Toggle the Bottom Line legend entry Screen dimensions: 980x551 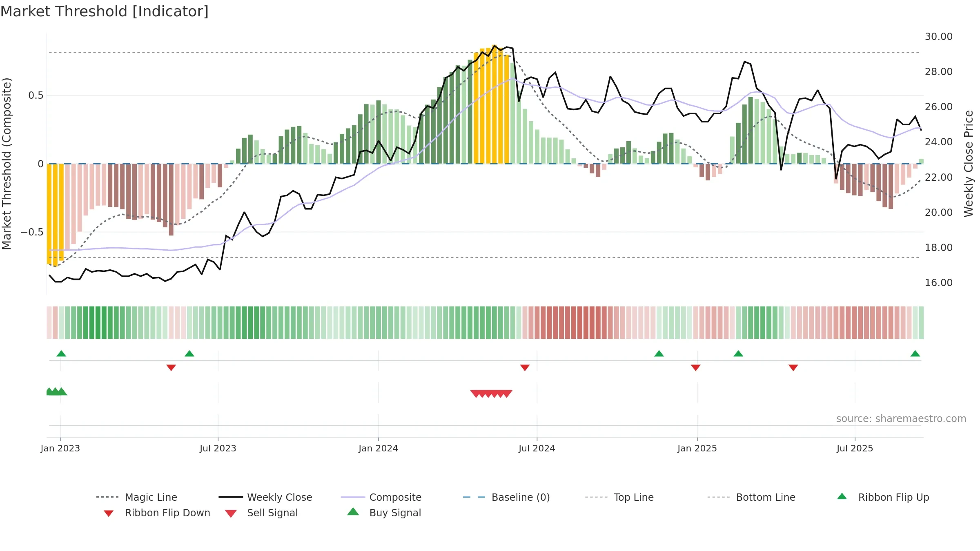pos(751,497)
